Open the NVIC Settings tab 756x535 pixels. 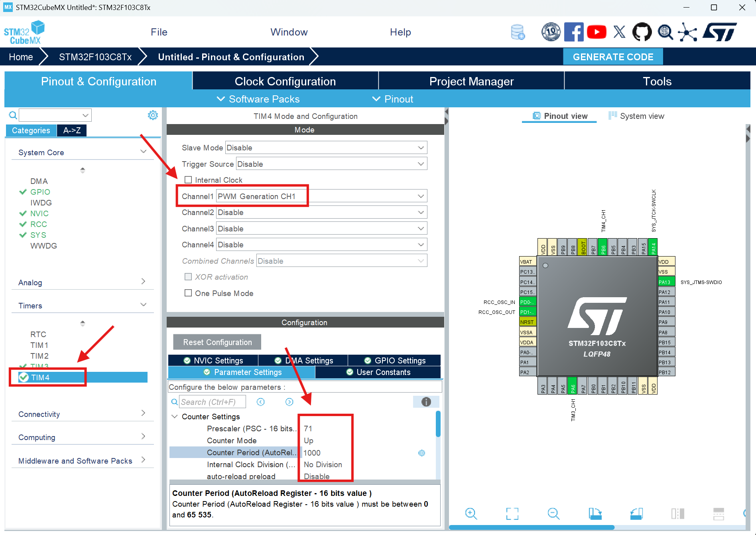(x=213, y=360)
